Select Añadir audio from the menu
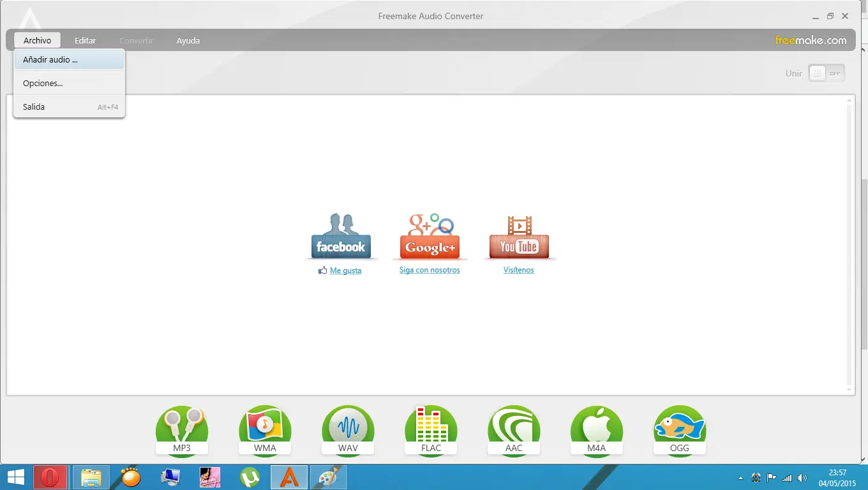Viewport: 868px width, 490px height. click(69, 60)
